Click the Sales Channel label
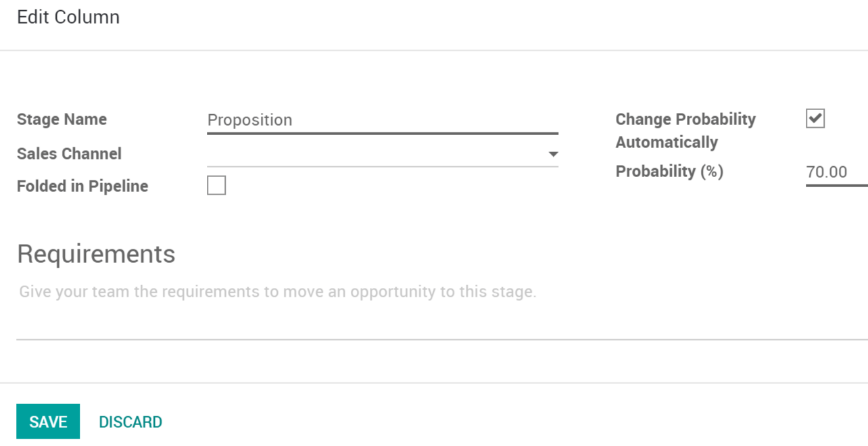The image size is (868, 446). click(x=69, y=153)
